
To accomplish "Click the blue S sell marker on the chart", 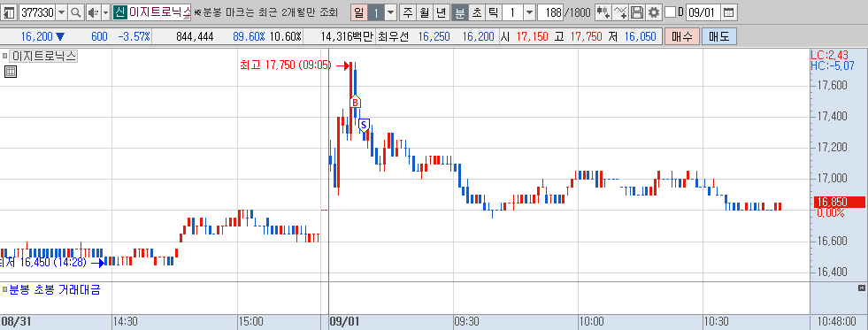I will coord(364,125).
